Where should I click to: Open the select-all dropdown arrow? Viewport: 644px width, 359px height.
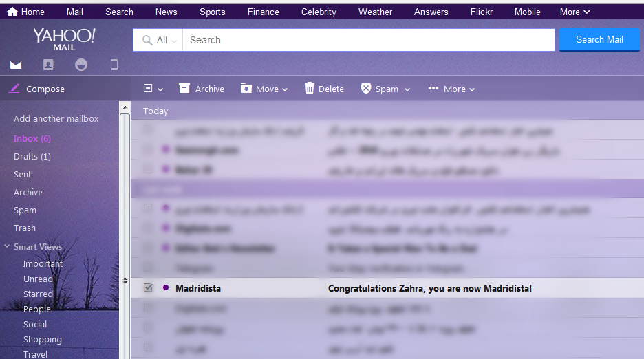point(160,89)
